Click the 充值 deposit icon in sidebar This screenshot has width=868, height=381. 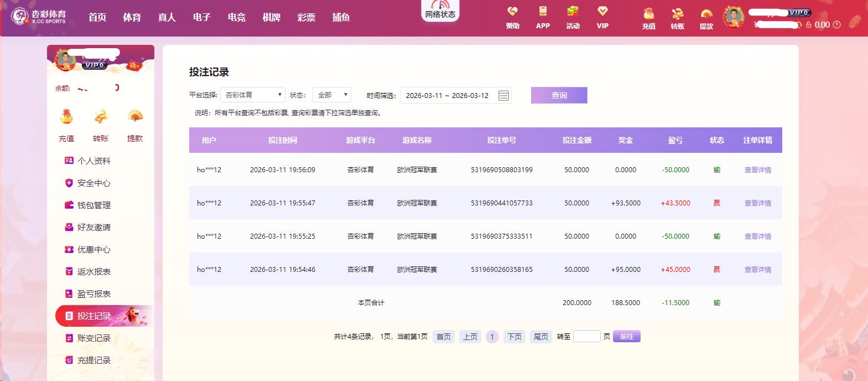point(66,117)
